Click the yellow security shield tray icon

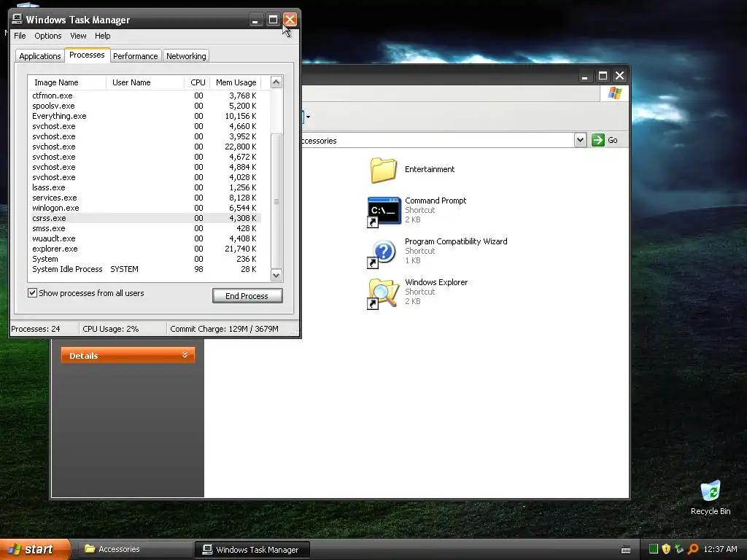666,549
